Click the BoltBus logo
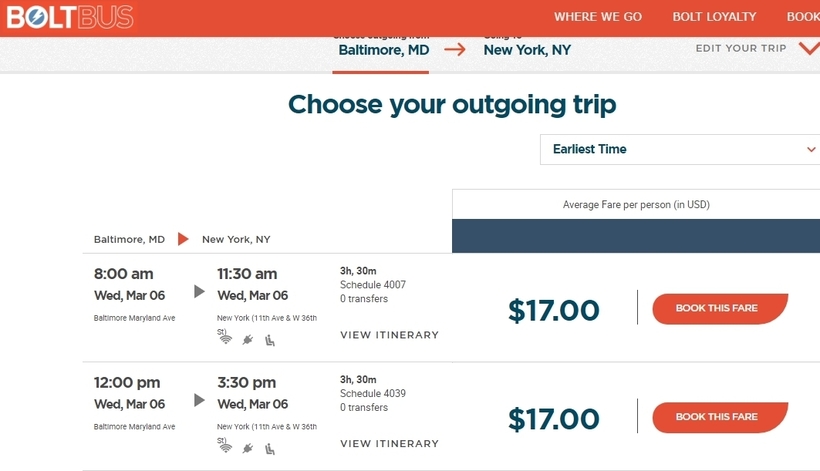Image resolution: width=820 pixels, height=471 pixels. click(70, 17)
